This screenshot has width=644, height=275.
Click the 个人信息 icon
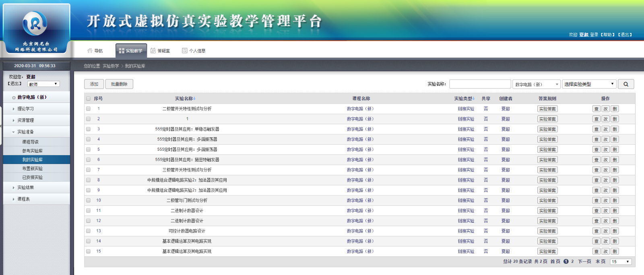(185, 51)
